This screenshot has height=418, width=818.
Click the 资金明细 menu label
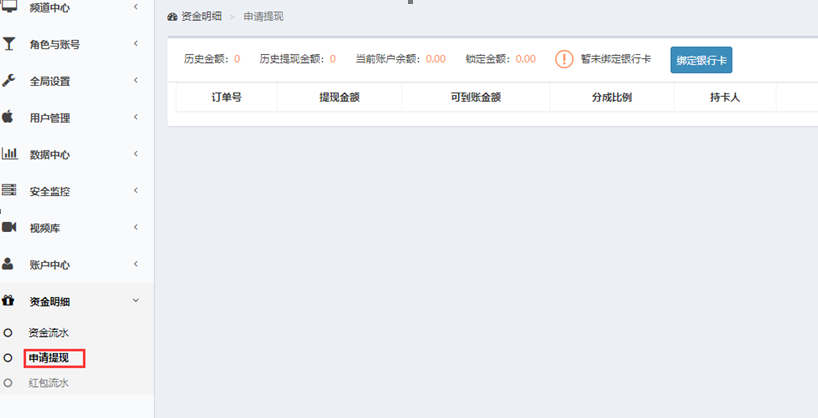(50, 302)
